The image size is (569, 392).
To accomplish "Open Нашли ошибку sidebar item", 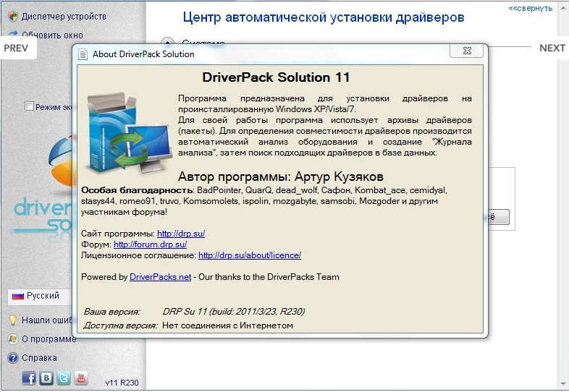I will [x=47, y=320].
